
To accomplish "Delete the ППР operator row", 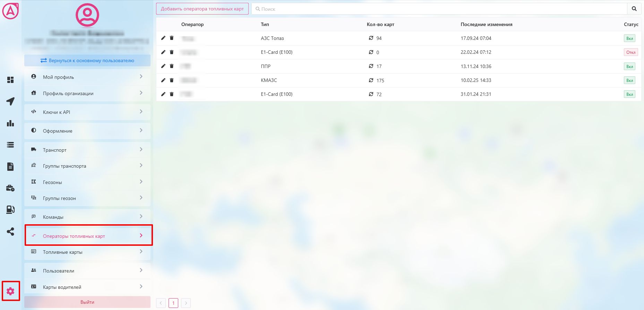I will (x=171, y=66).
